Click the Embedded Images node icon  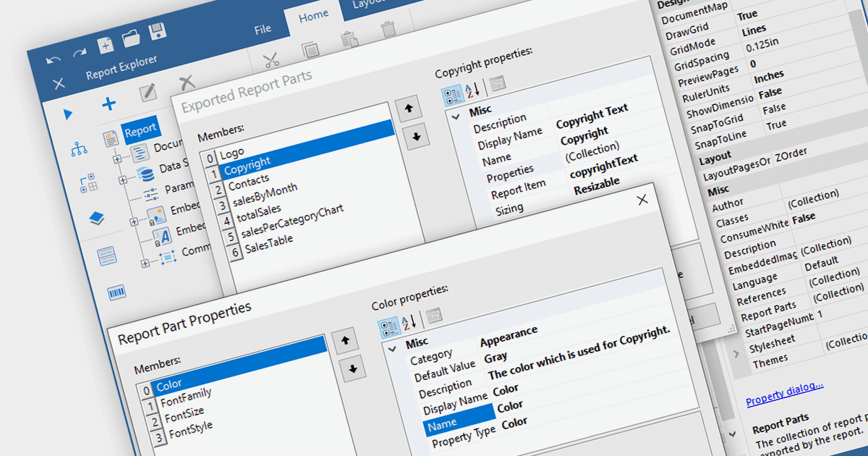156,216
